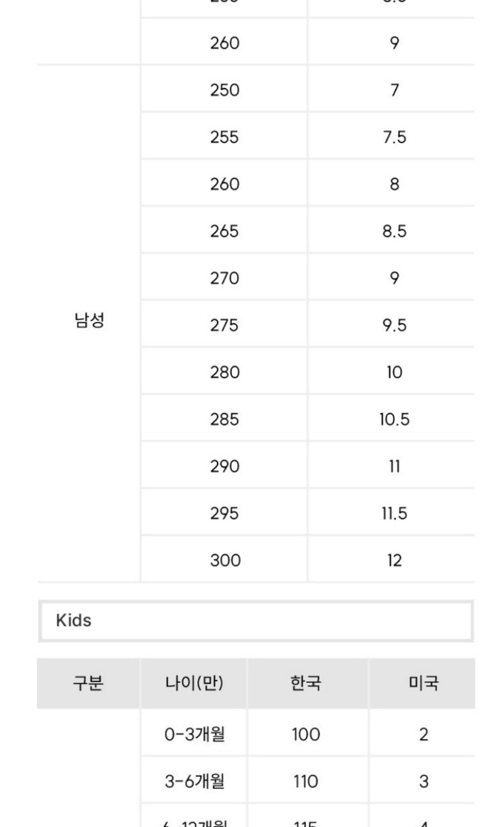The image size is (504, 827).
Task: Select the 한국 column header
Action: pyautogui.click(x=306, y=684)
